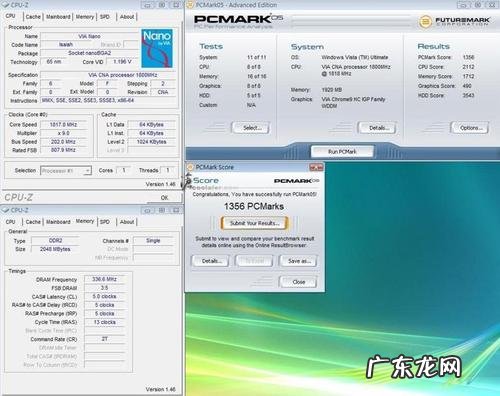Click the Run PCMark button
Image resolution: width=500 pixels, height=396 pixels.
click(x=342, y=152)
